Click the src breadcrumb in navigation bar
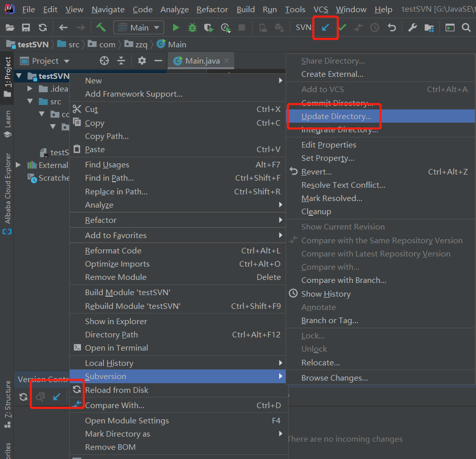Viewport: 476px width, 459px height. pos(69,45)
